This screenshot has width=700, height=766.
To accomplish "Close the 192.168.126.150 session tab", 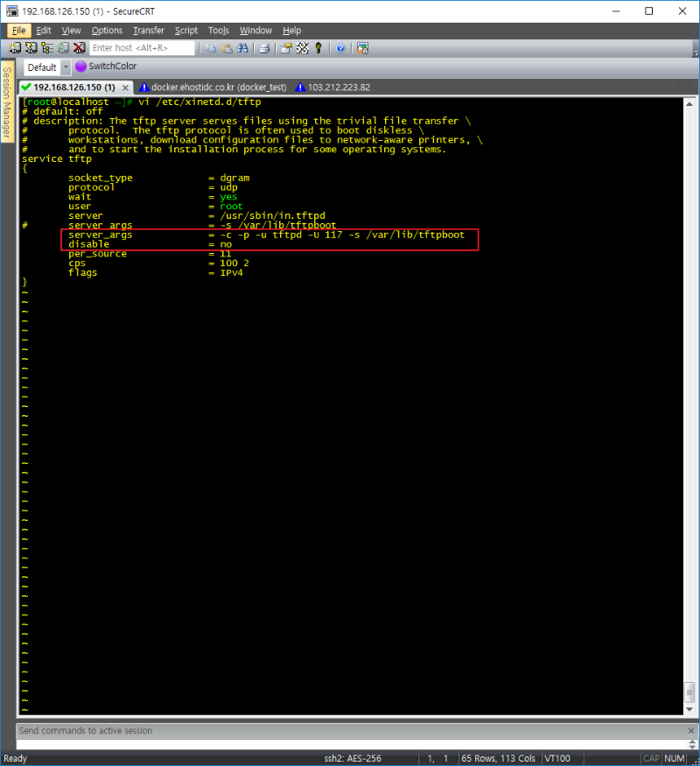I will point(125,88).
